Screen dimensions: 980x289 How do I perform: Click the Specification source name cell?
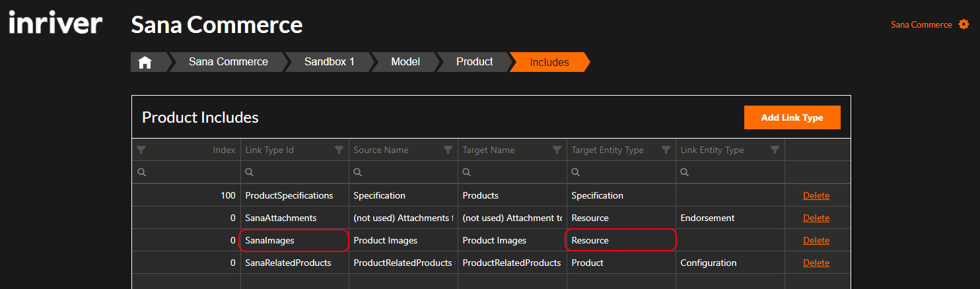(x=403, y=195)
